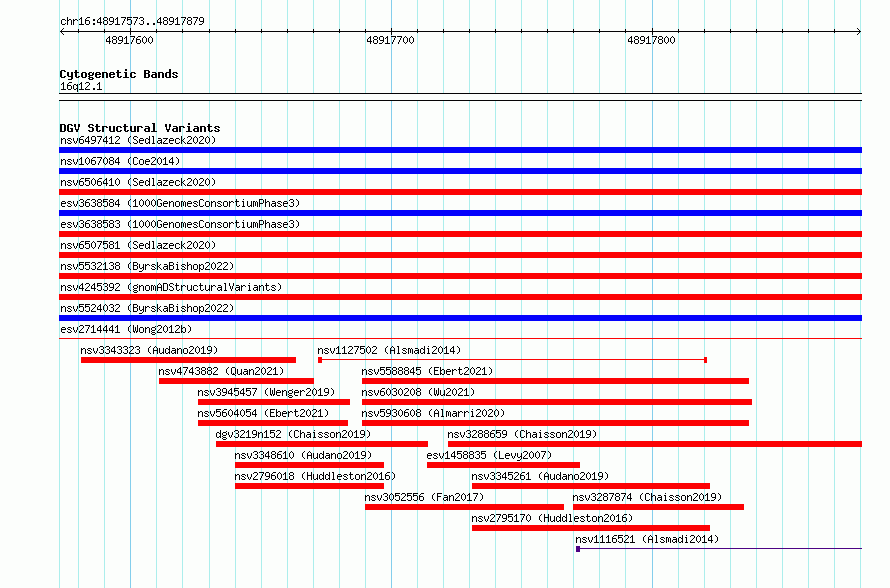The image size is (890, 588).
Task: Click the blue bar under esv3638584
Action: (x=460, y=213)
